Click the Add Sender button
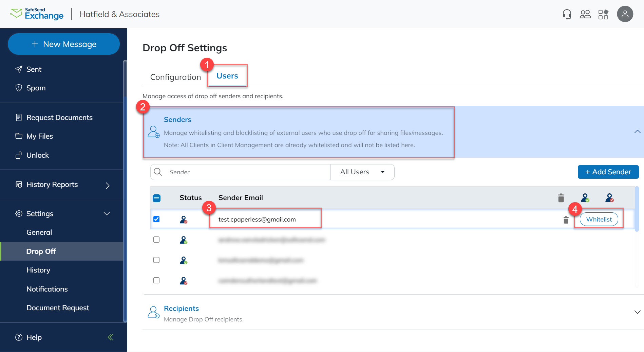The image size is (644, 352). (608, 172)
